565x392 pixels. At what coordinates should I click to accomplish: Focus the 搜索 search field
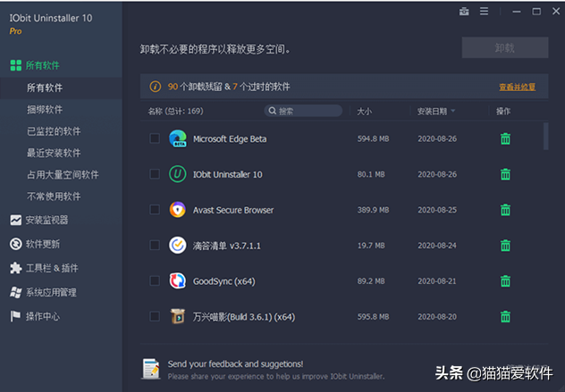pos(303,111)
